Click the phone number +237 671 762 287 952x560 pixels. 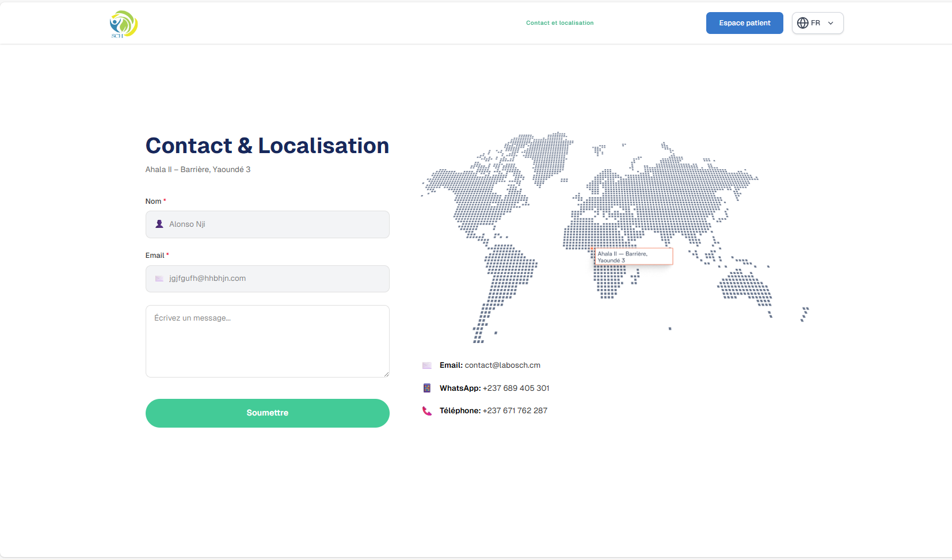[515, 410]
